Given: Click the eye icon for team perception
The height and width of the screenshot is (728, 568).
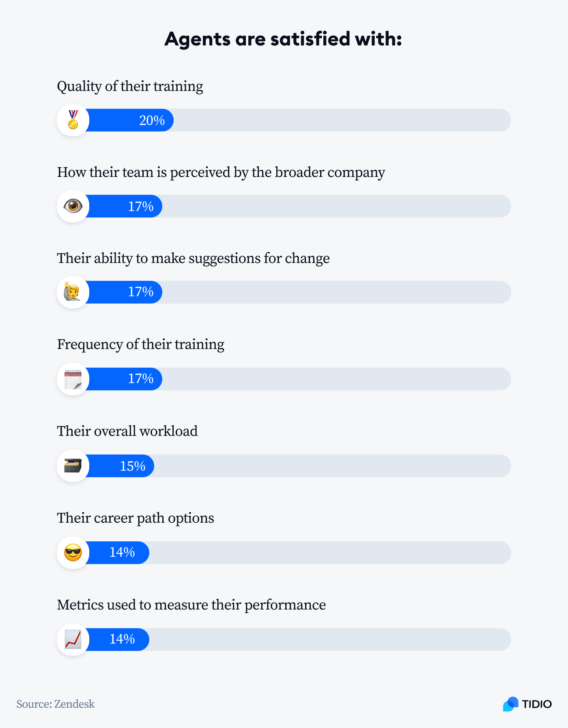Looking at the screenshot, I should click(73, 206).
